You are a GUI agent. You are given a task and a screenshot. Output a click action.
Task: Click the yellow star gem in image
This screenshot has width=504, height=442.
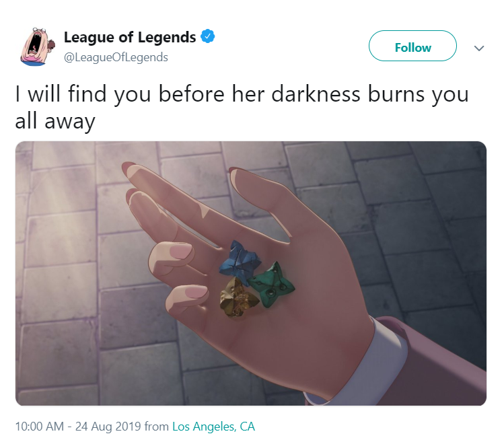pyautogui.click(x=239, y=298)
